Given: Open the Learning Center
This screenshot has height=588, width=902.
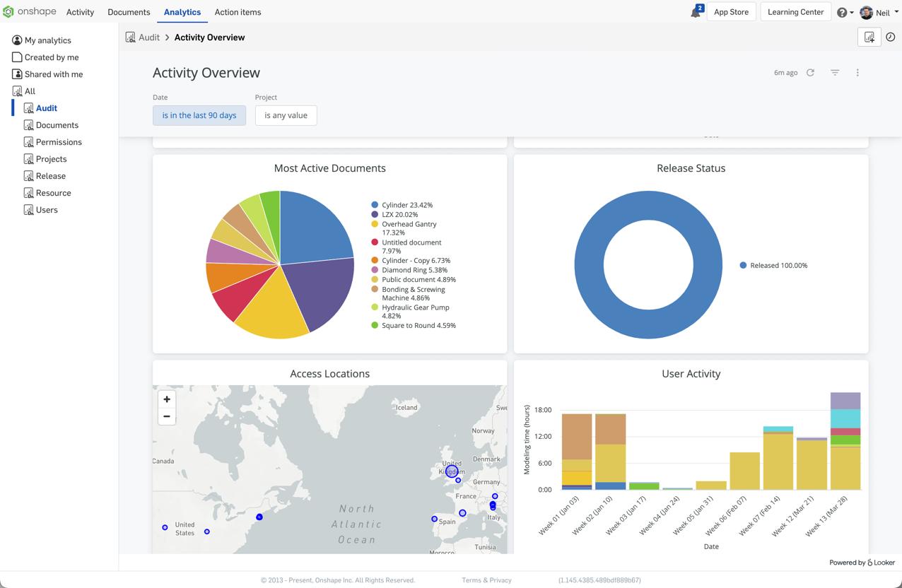Looking at the screenshot, I should click(795, 12).
